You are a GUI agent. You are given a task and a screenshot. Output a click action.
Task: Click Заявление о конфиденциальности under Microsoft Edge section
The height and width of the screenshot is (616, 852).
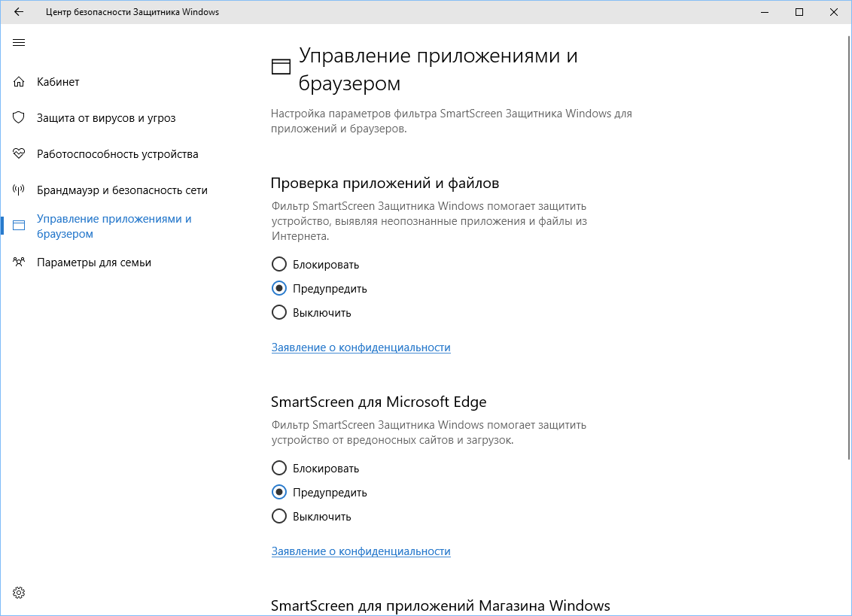361,551
